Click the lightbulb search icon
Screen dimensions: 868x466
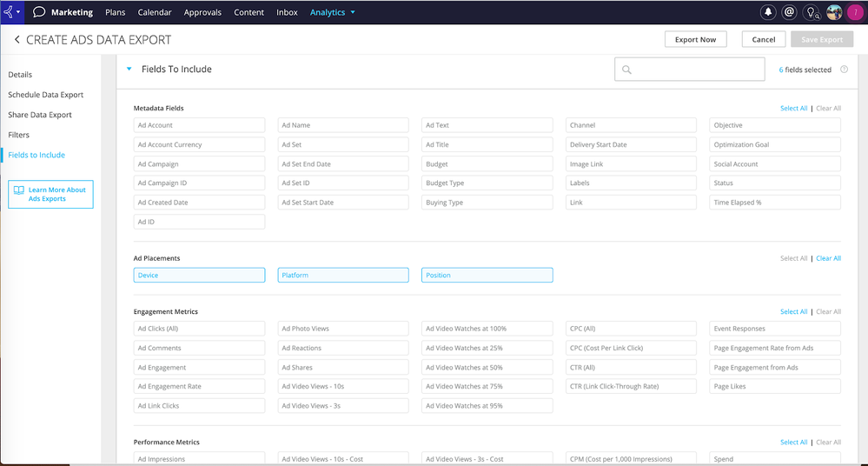coord(812,11)
